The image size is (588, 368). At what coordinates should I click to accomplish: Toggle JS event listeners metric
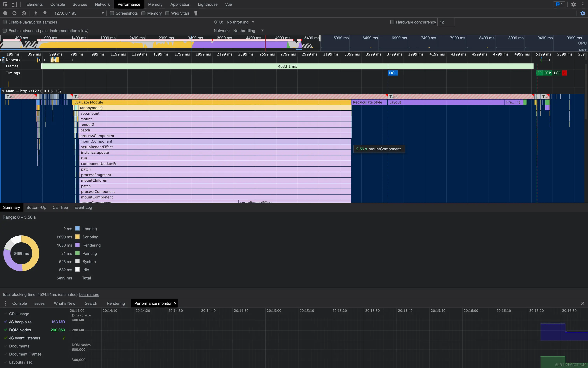coord(5,338)
